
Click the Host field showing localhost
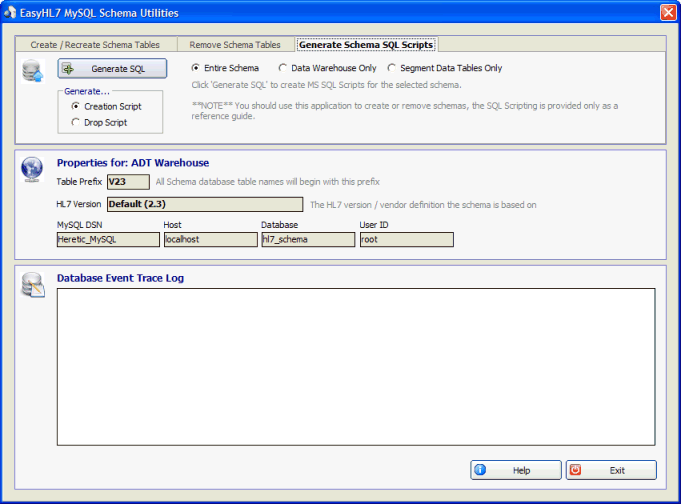(x=211, y=239)
